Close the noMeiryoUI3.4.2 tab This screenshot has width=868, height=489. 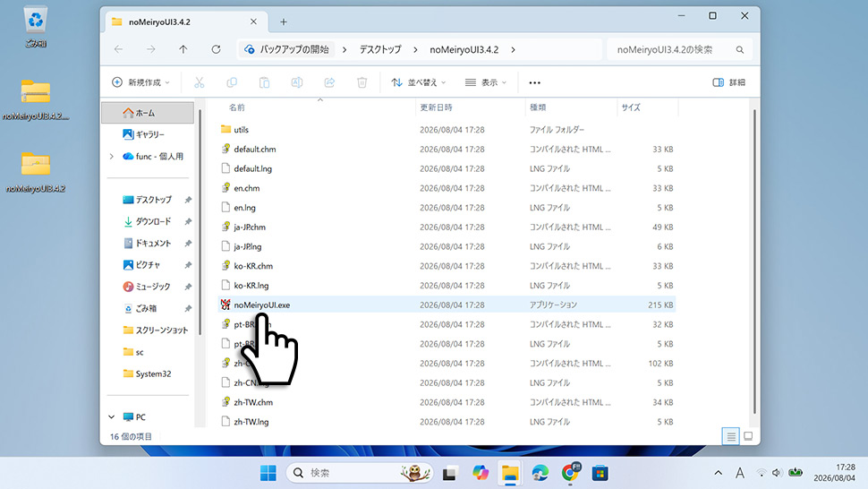253,21
